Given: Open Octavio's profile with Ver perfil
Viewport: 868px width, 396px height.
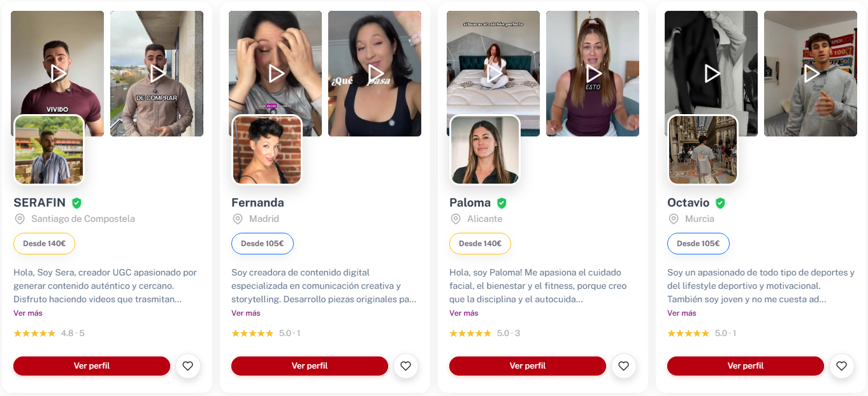Looking at the screenshot, I should (746, 366).
